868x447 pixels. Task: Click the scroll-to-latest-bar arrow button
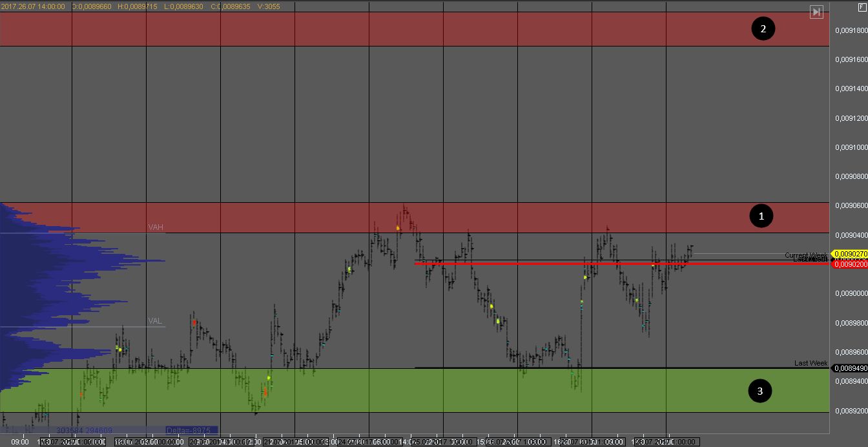tap(817, 12)
